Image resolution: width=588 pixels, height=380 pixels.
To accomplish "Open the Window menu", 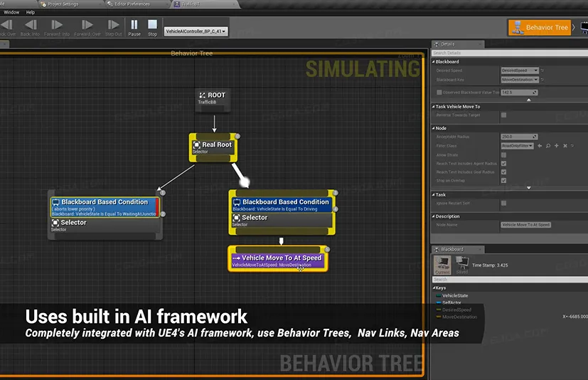I will [x=11, y=12].
